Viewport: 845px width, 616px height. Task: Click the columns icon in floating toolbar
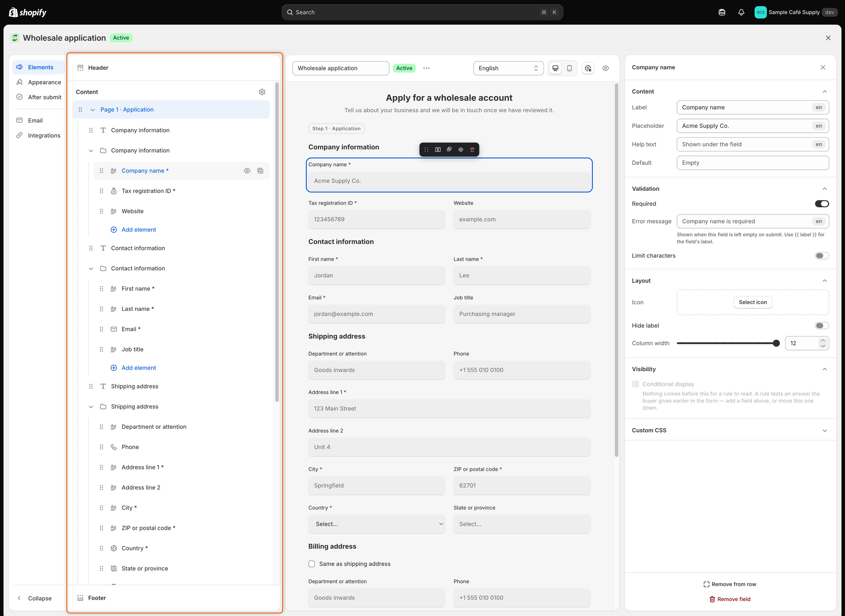coord(438,150)
